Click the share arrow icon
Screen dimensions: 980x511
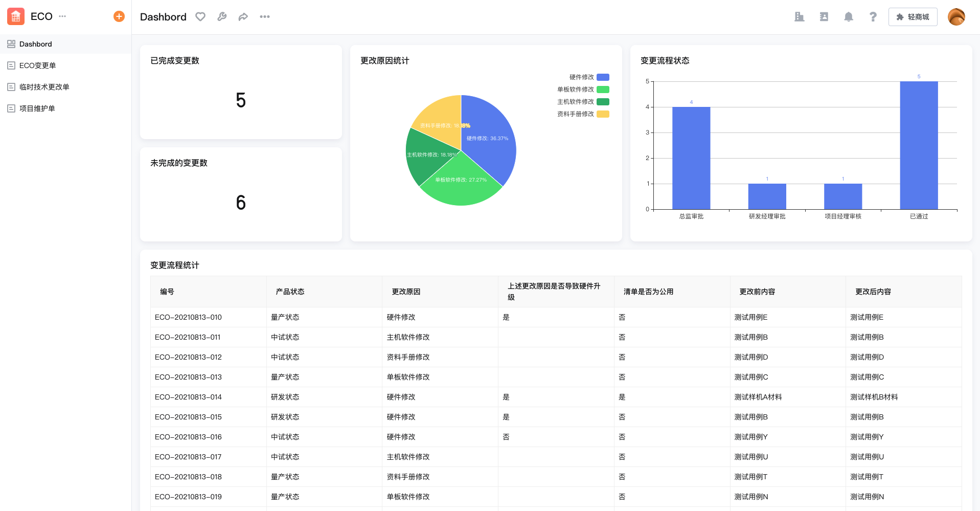(243, 17)
